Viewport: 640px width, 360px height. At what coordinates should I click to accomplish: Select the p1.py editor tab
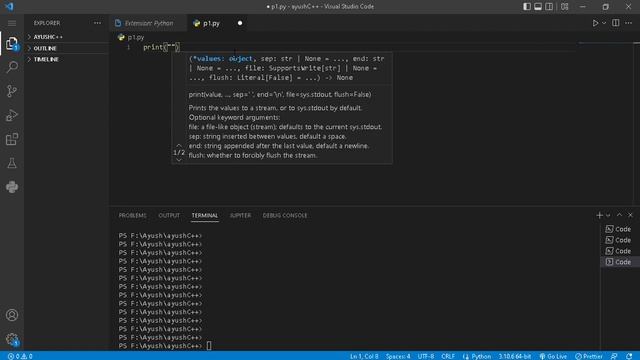pyautogui.click(x=211, y=23)
